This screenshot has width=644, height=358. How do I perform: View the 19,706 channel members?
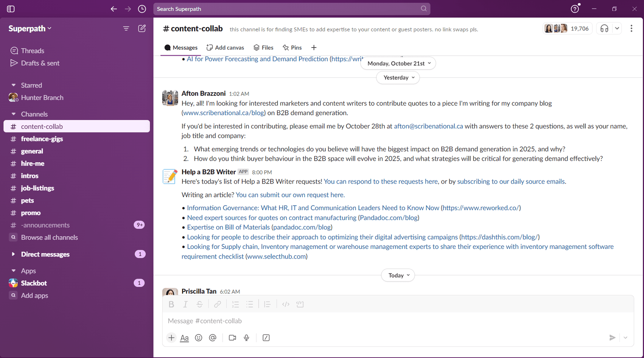point(567,29)
